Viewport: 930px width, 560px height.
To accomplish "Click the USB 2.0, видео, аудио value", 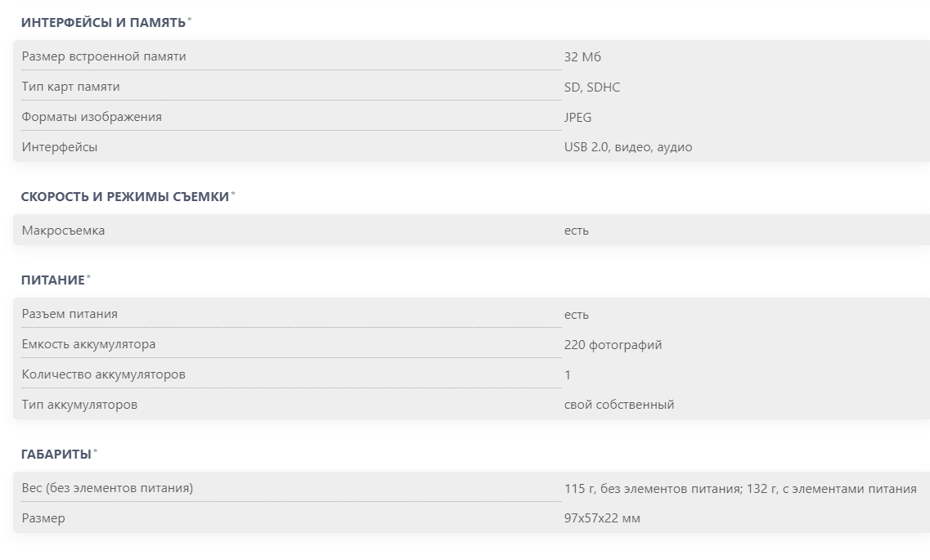I will 628,147.
